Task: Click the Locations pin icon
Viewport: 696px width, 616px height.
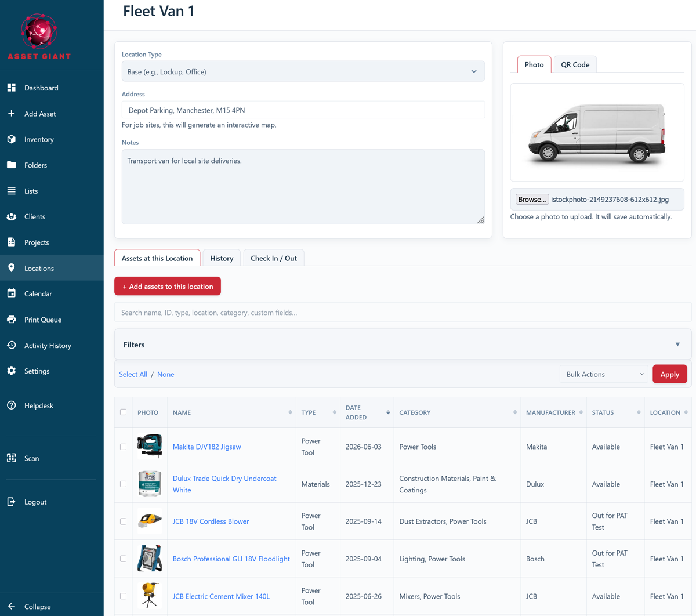Action: point(12,268)
